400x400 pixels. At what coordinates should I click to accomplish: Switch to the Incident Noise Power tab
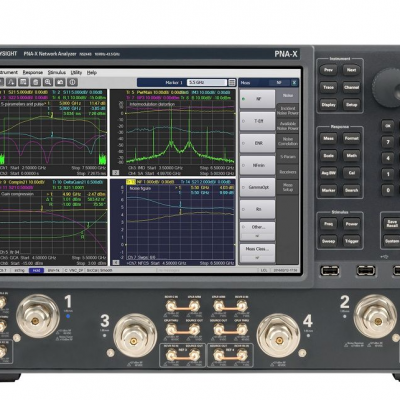pos(288,111)
